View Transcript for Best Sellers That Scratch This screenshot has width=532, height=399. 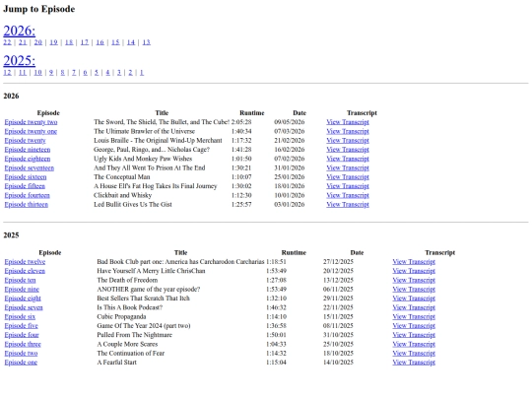[x=414, y=299]
